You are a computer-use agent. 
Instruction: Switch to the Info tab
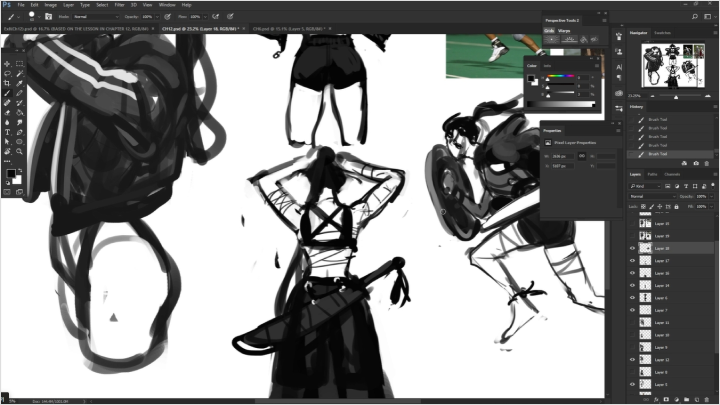(547, 66)
